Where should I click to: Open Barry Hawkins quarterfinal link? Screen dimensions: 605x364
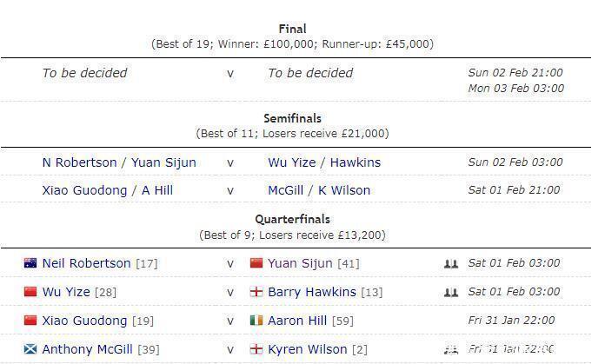pyautogui.click(x=311, y=292)
